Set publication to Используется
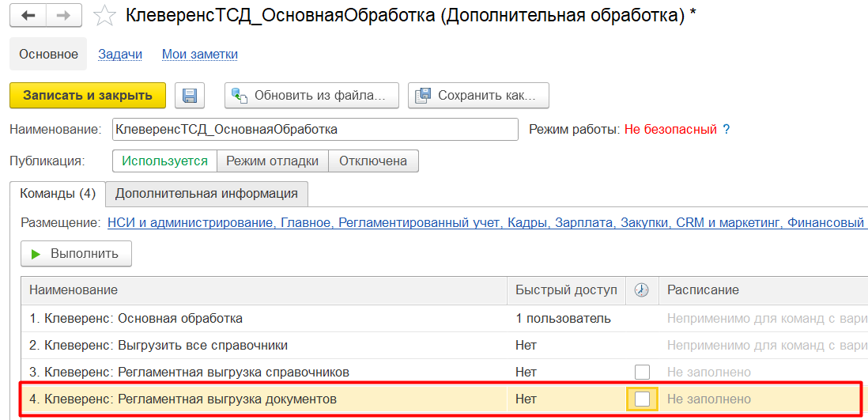 [164, 161]
